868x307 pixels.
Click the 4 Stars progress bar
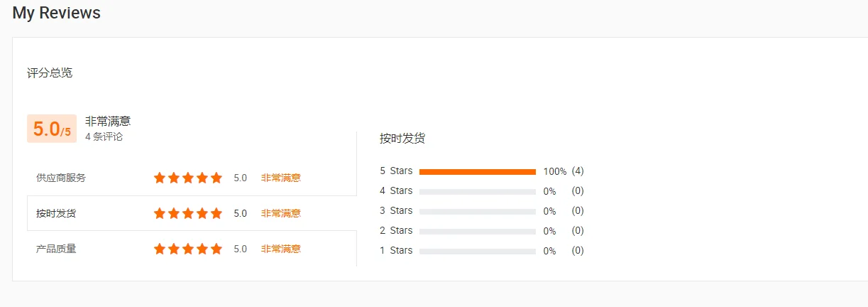coord(477,191)
